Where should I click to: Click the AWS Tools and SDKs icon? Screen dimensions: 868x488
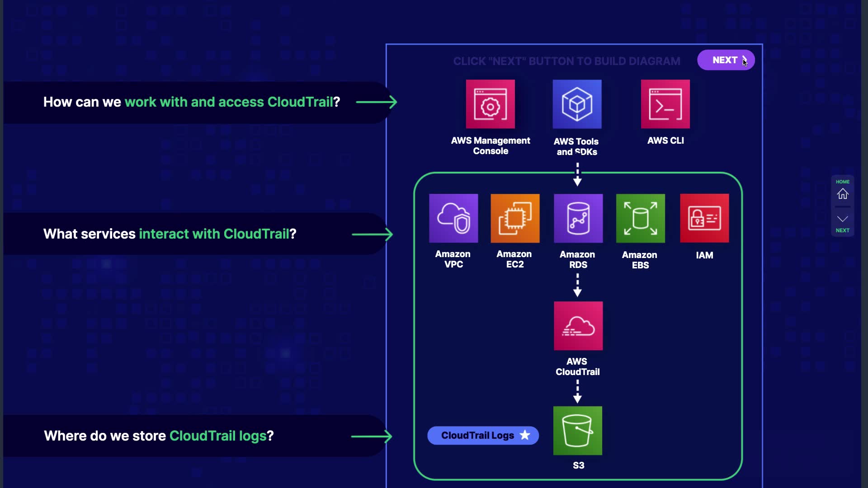pos(577,104)
